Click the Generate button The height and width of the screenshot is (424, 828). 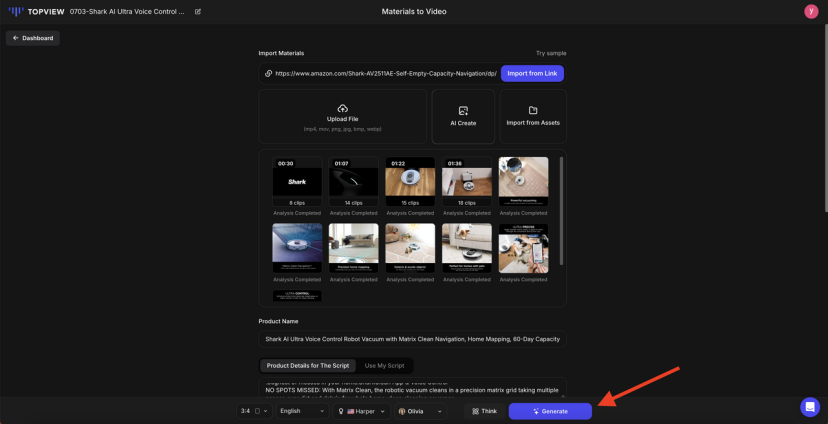550,411
